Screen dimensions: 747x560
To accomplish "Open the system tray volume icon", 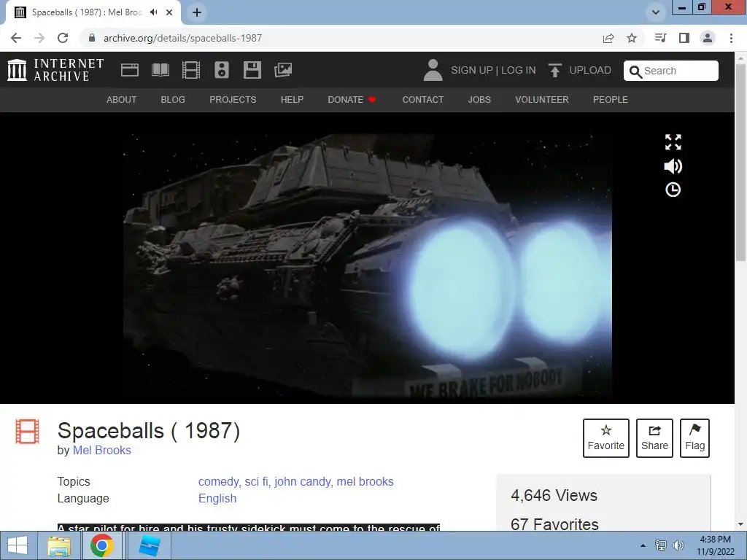I will pos(678,545).
